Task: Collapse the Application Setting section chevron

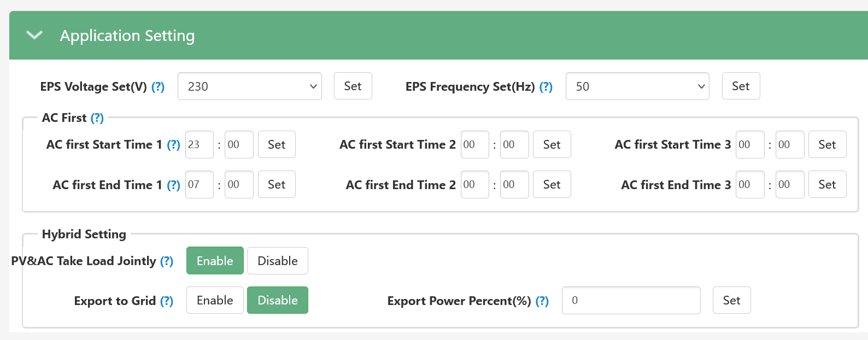Action: [x=34, y=36]
